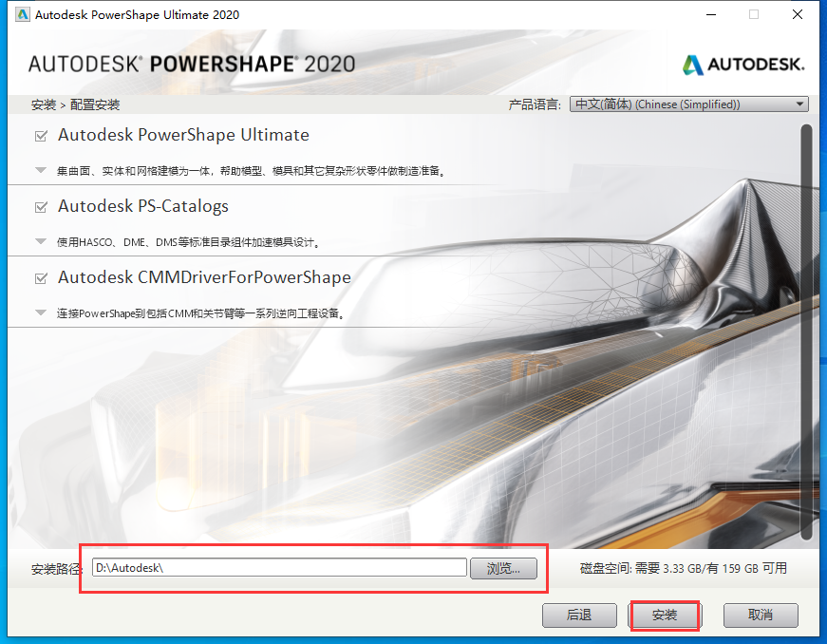This screenshot has height=644, width=827.
Task: Expand PS-Catalogs options triangle
Action: 41,241
